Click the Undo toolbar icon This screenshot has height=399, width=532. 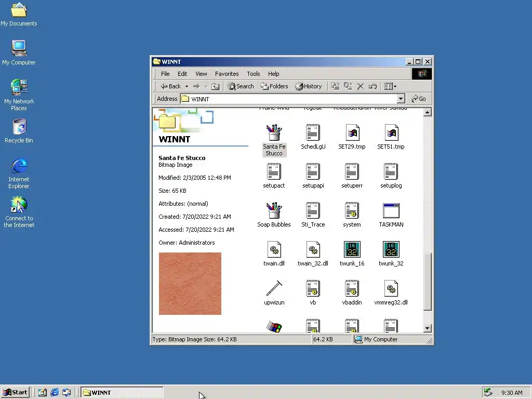(x=373, y=87)
